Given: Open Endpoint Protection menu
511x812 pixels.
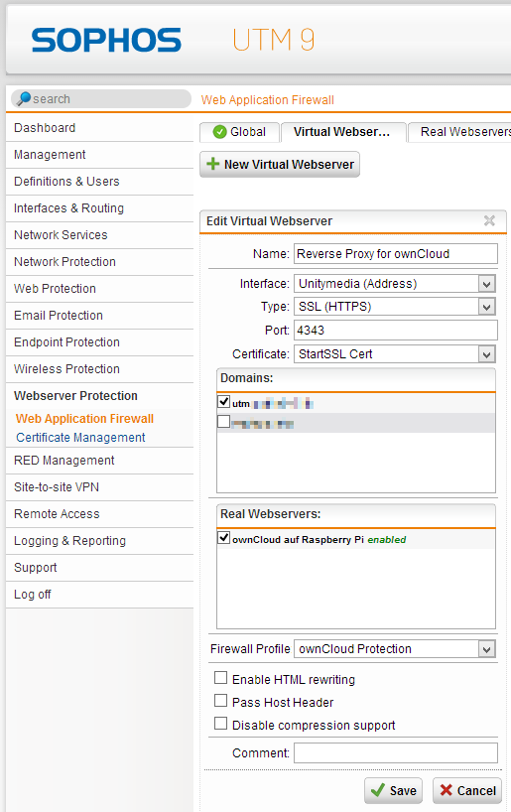Looking at the screenshot, I should coord(99,342).
